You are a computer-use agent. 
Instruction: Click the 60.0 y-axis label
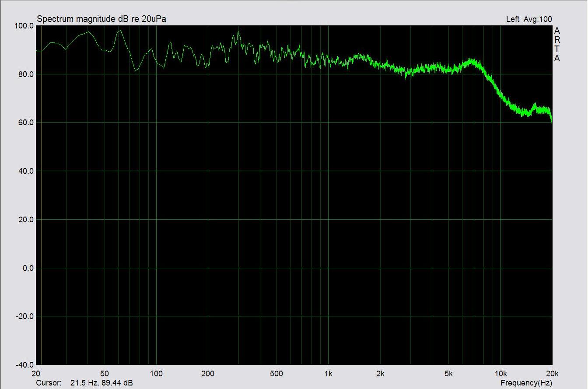tap(26, 123)
